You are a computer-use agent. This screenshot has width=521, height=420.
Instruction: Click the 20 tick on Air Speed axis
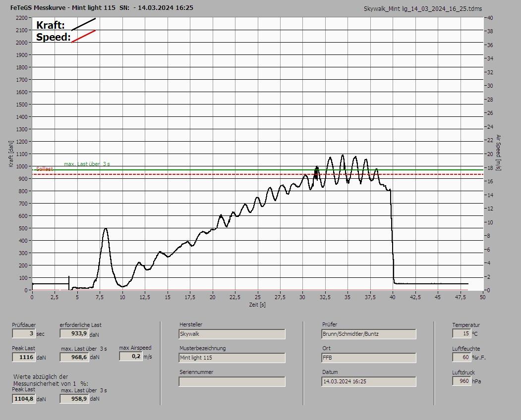pyautogui.click(x=490, y=154)
